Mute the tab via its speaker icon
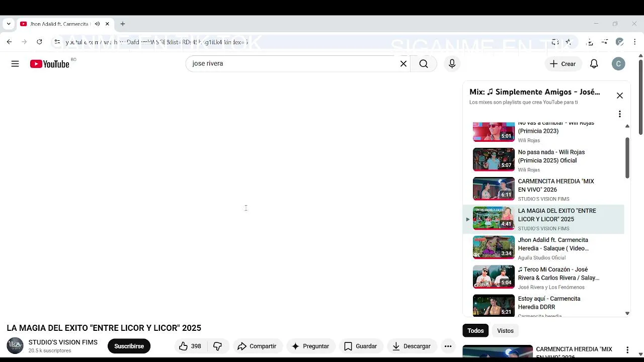 pyautogui.click(x=97, y=24)
